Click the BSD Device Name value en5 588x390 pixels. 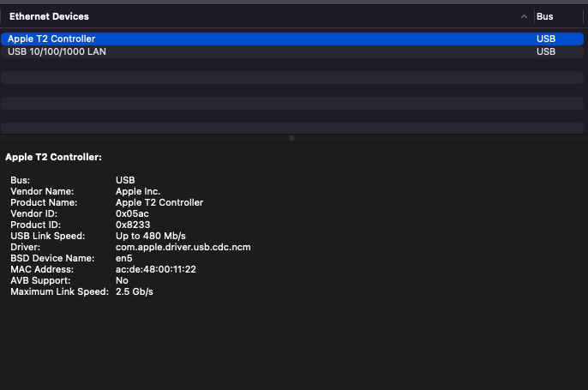123,258
